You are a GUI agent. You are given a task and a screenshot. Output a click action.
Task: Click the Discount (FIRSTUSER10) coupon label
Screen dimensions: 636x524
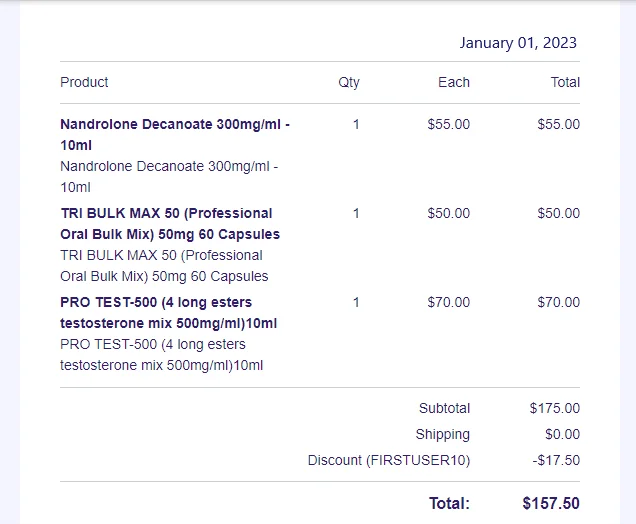coord(389,460)
